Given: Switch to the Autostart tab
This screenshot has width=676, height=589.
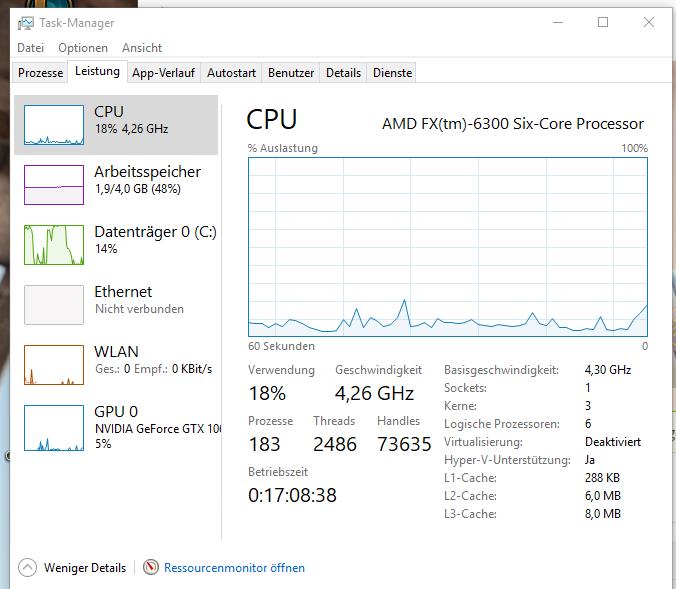Looking at the screenshot, I should [x=232, y=73].
